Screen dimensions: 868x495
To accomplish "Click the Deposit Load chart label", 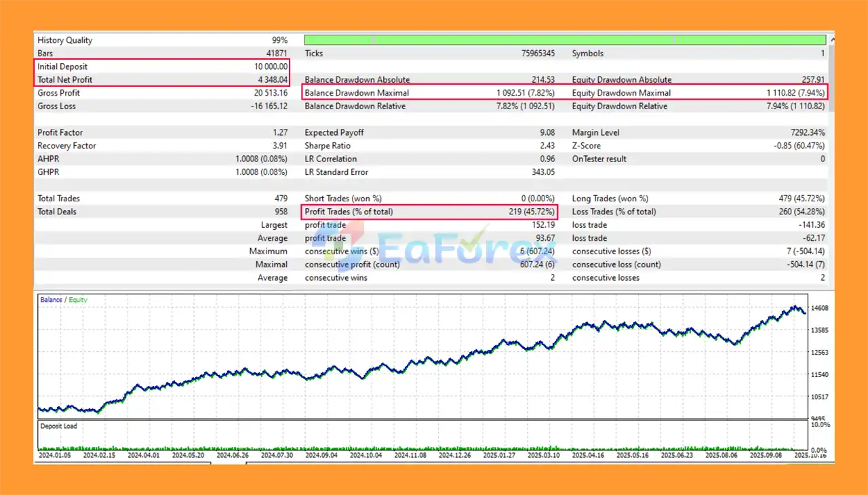I will click(60, 427).
